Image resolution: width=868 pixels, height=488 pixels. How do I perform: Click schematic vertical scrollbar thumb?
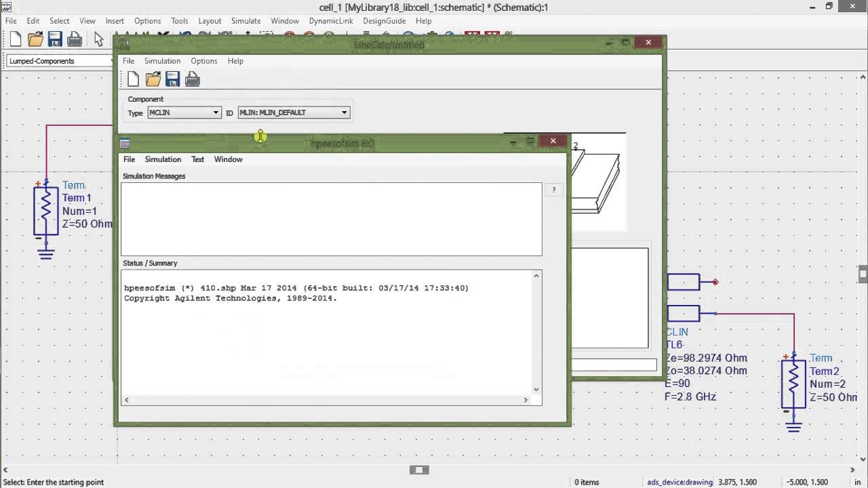[863, 273]
